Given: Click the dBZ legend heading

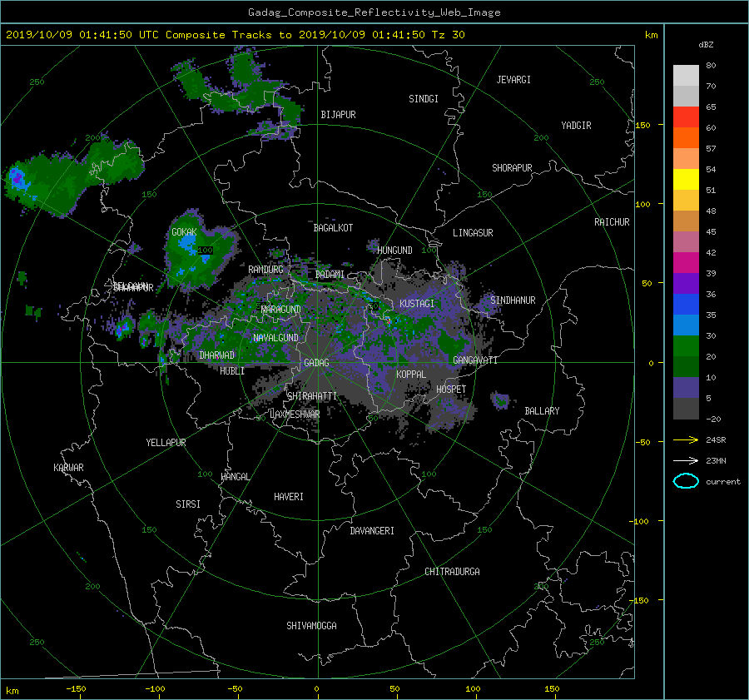Looking at the screenshot, I should [706, 45].
